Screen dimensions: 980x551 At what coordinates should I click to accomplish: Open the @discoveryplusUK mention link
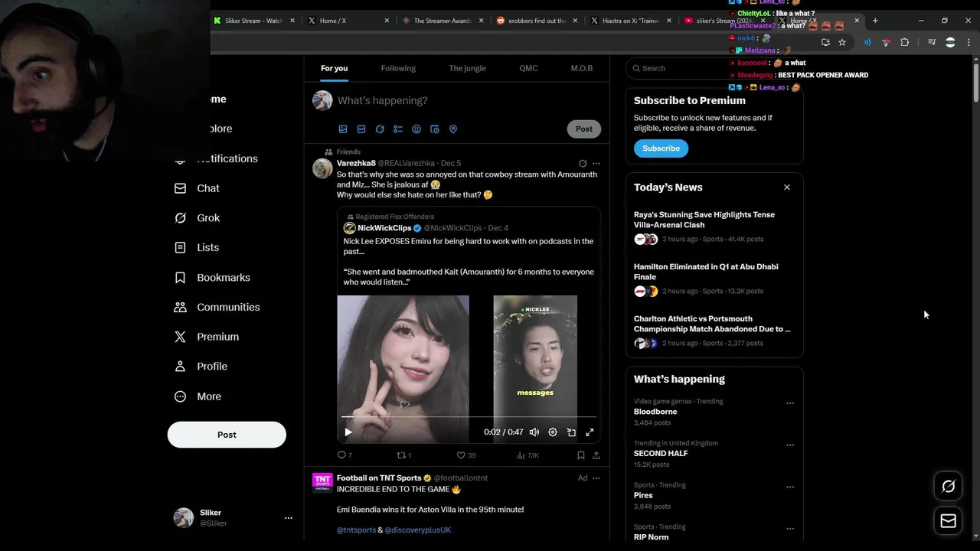417,530
